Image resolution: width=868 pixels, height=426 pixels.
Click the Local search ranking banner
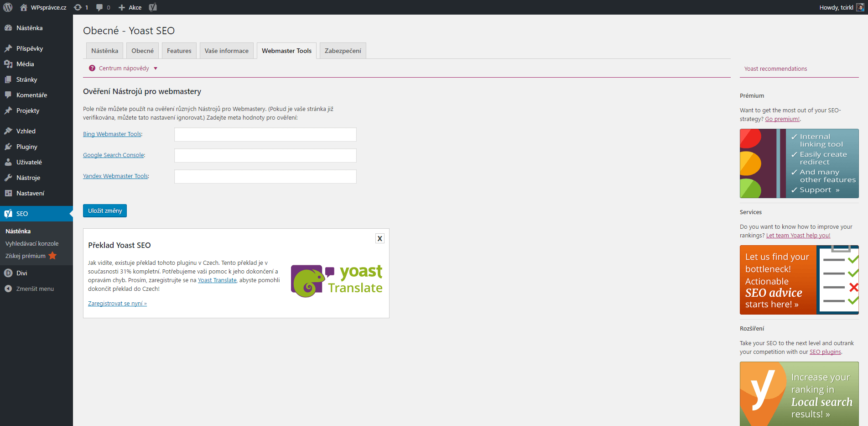[x=799, y=394]
